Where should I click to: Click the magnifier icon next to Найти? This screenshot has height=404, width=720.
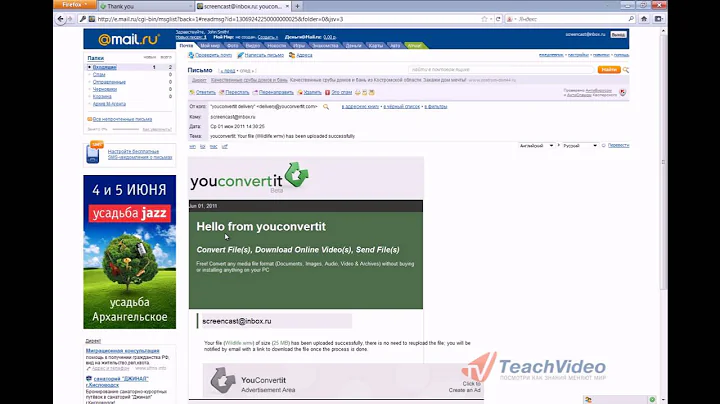[x=625, y=70]
